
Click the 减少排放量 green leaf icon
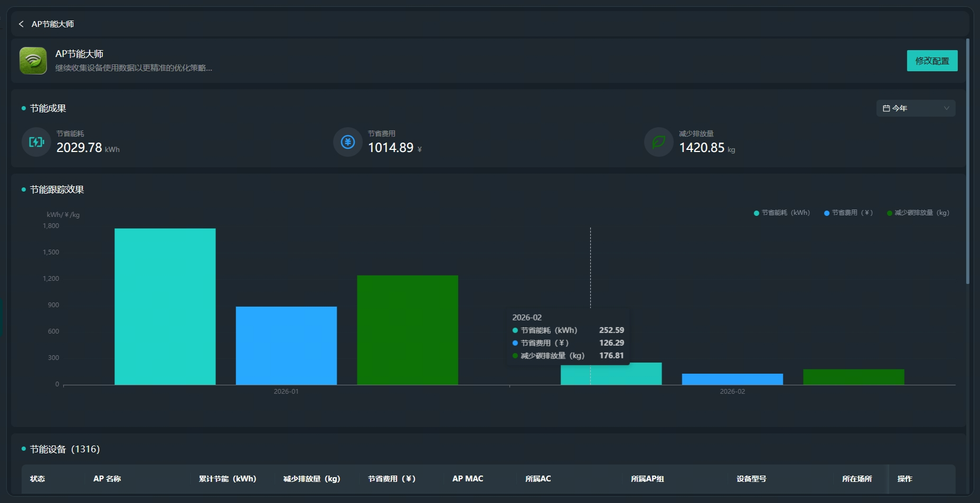(658, 142)
